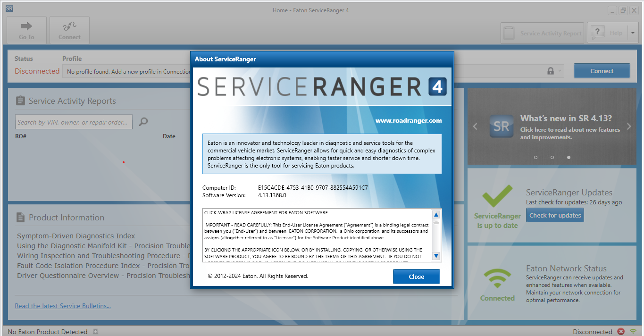Open Using the Diagnostic Manifold Kit entry
This screenshot has width=644, height=336.
pyautogui.click(x=103, y=246)
